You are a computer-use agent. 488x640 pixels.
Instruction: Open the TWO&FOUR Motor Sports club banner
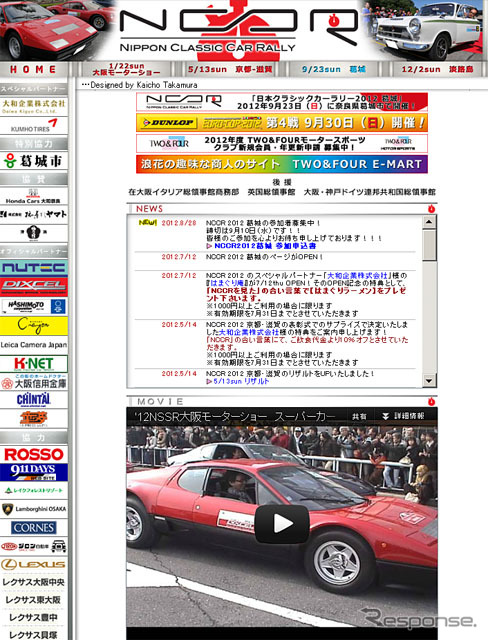[x=282, y=143]
